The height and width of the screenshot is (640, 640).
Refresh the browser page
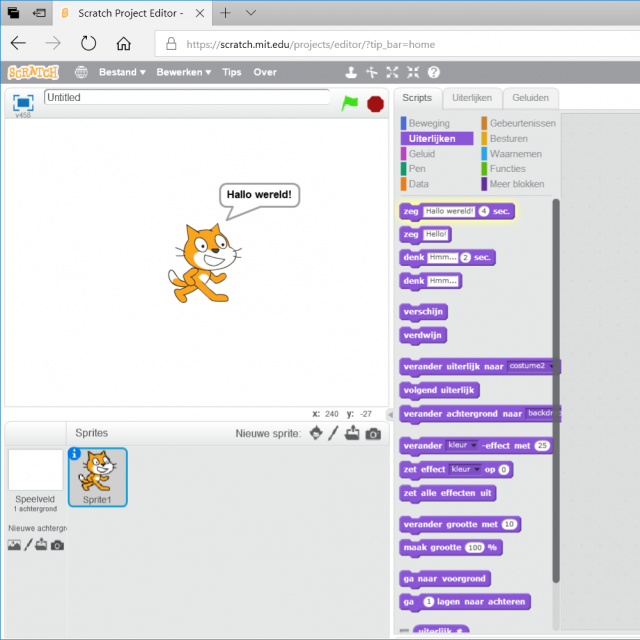pos(88,43)
